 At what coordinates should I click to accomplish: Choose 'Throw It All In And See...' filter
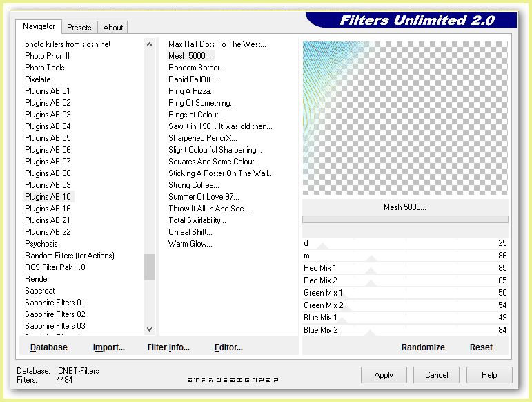coord(208,209)
